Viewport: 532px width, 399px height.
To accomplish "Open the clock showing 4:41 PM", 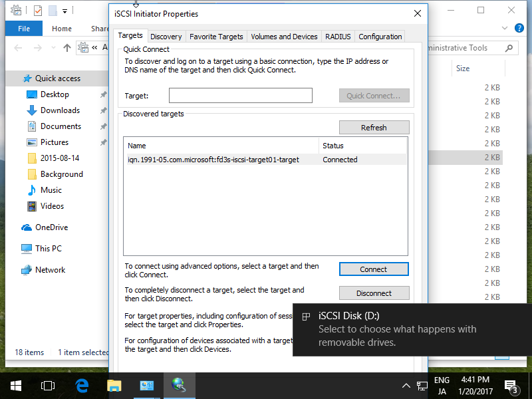I will pos(475,386).
